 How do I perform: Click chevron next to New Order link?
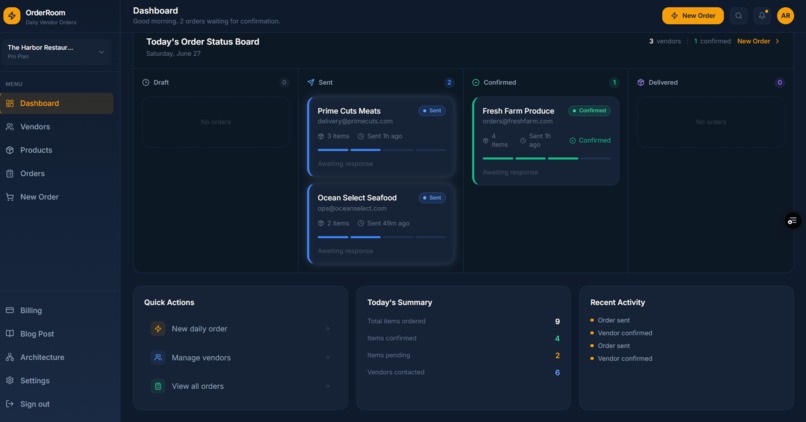[777, 41]
